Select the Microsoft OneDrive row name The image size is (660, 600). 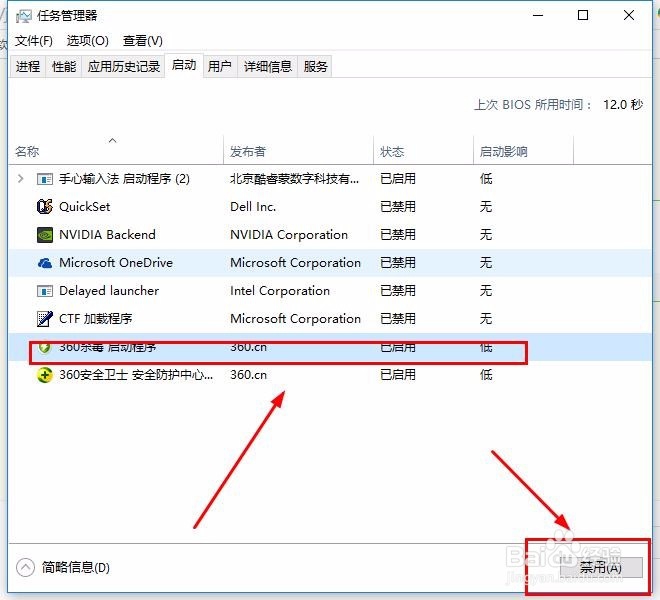[116, 263]
